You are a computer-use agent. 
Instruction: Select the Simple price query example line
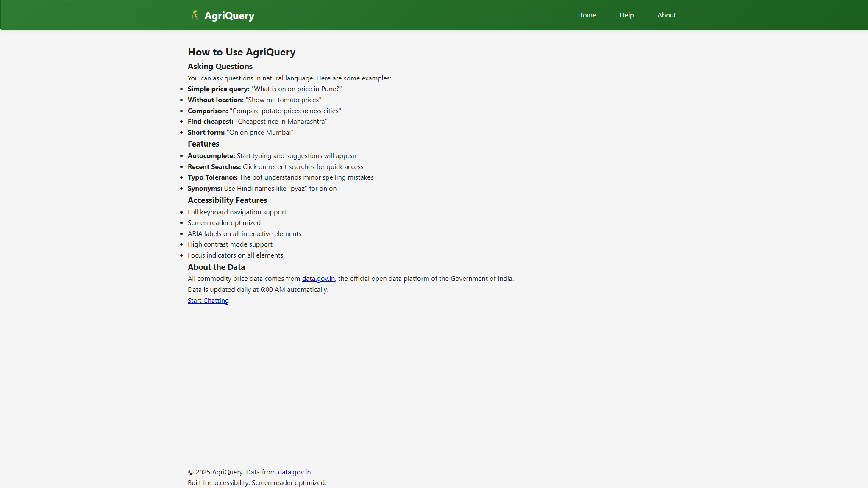coord(264,89)
